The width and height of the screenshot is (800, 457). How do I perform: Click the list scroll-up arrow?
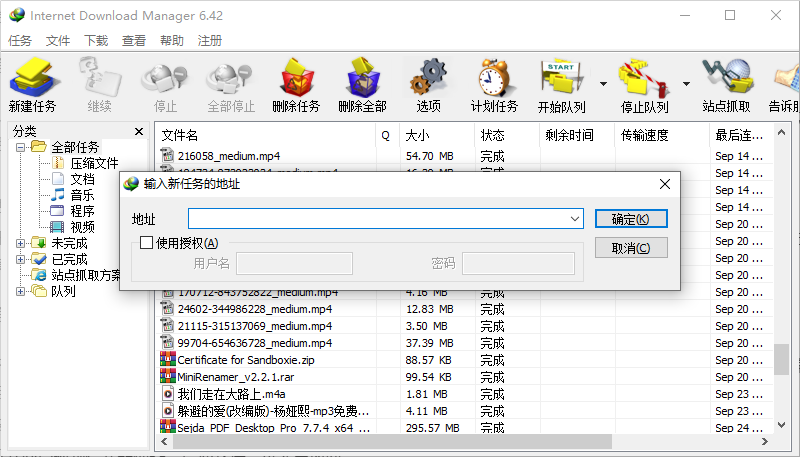(x=781, y=133)
